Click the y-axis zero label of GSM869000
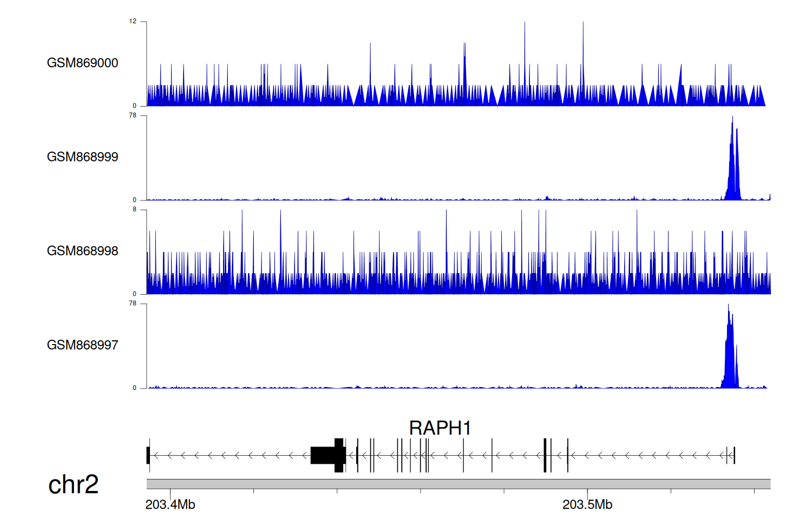This screenshot has width=812, height=531. tap(134, 106)
